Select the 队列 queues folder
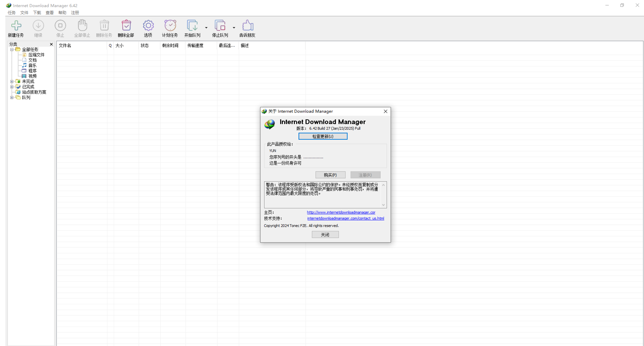Image resolution: width=644 pixels, height=346 pixels. 26,98
